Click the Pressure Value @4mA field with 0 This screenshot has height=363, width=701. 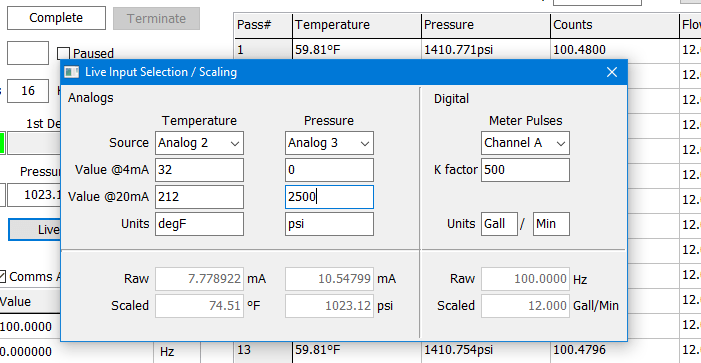(x=329, y=170)
